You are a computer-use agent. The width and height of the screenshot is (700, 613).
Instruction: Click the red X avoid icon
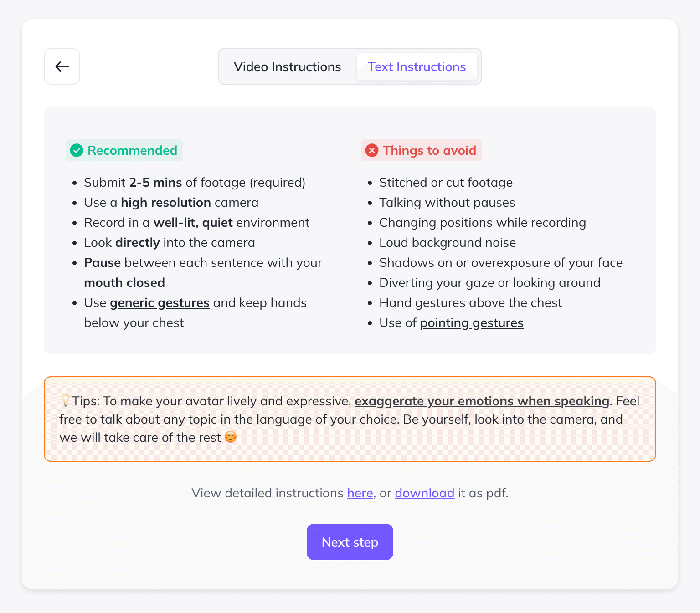(372, 150)
